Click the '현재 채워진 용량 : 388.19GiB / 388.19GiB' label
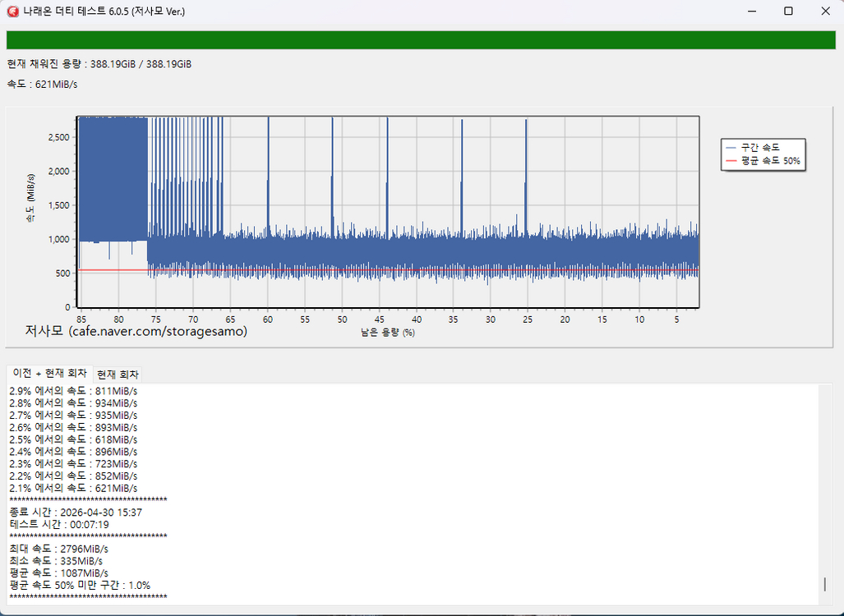This screenshot has height=616, width=844. point(99,64)
